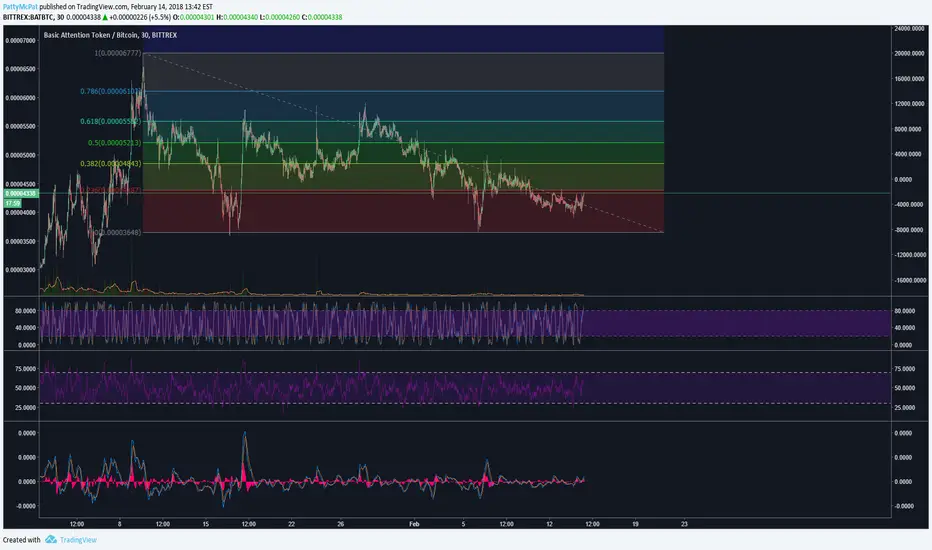This screenshot has height=550, width=932.
Task: Click the open value O:0.00004301
Action: point(193,17)
